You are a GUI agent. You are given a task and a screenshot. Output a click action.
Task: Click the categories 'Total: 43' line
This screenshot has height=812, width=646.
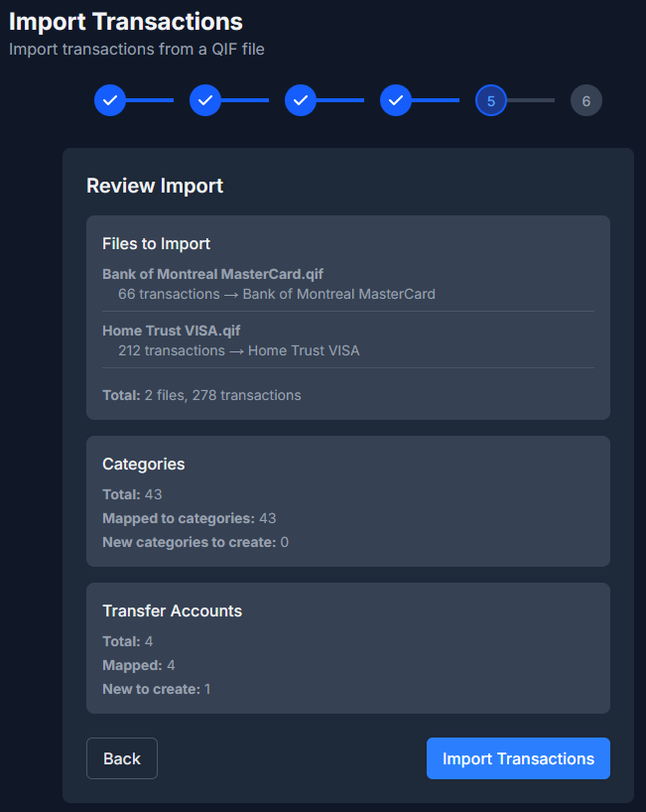click(132, 494)
